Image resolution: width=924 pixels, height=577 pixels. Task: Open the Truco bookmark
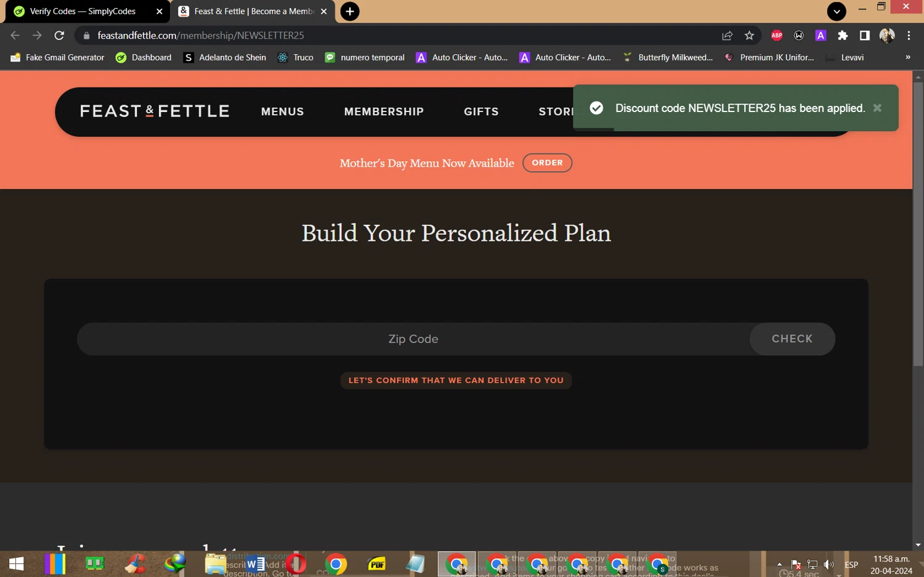(x=296, y=57)
